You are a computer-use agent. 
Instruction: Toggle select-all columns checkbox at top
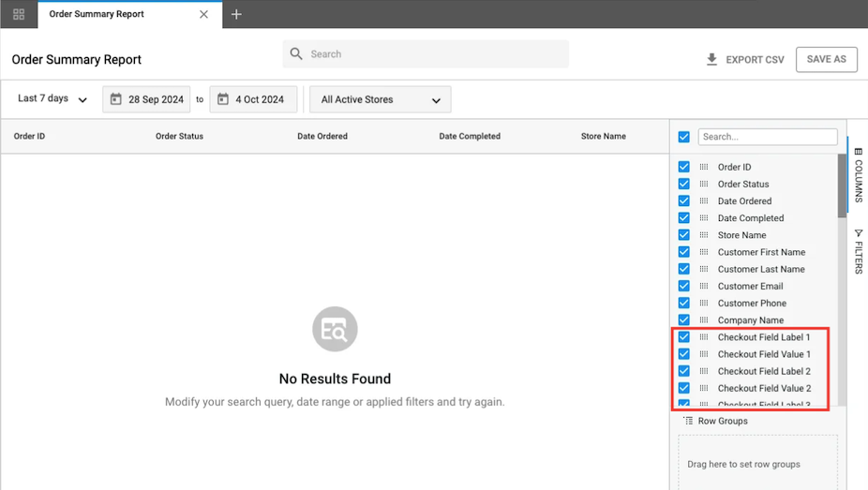(684, 137)
